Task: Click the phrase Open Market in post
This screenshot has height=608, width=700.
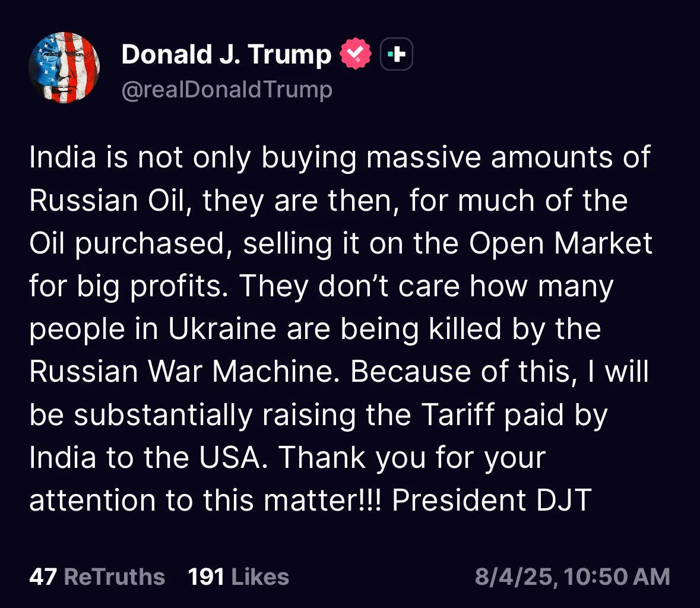Action: tap(560, 244)
